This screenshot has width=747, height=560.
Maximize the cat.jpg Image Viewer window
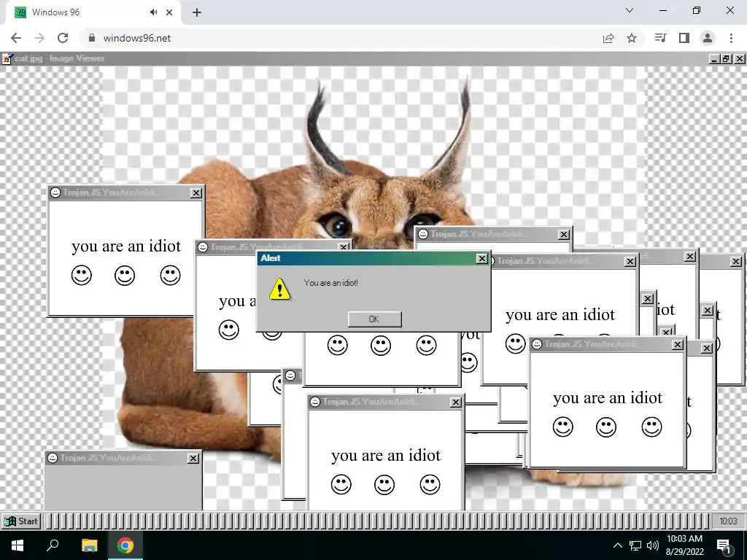click(726, 58)
